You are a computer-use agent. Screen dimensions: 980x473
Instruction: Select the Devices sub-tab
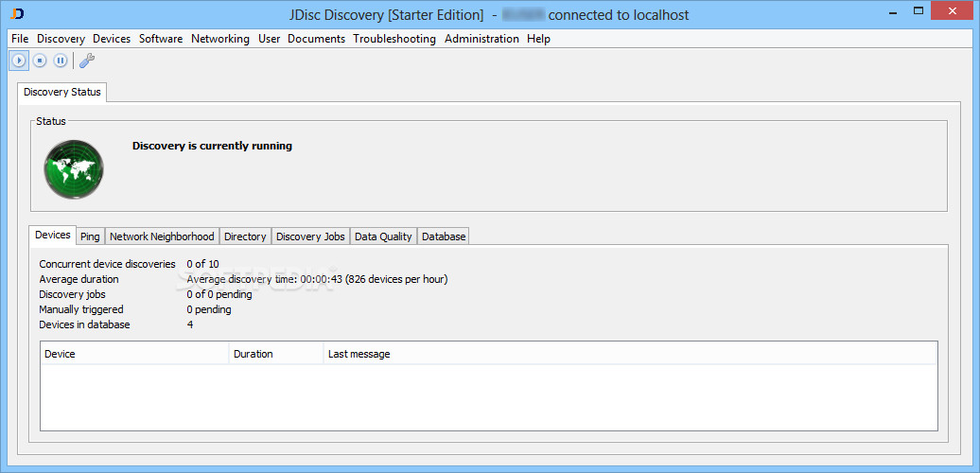click(x=53, y=235)
